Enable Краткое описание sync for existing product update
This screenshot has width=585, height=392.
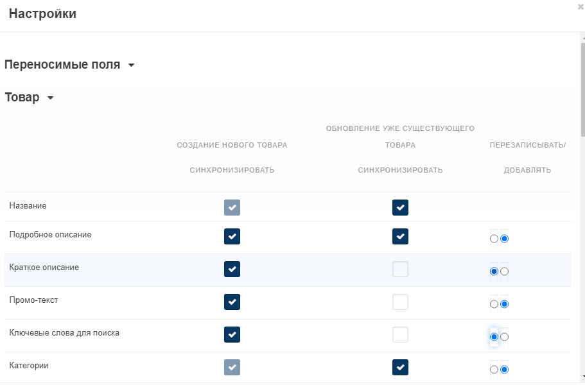[400, 269]
